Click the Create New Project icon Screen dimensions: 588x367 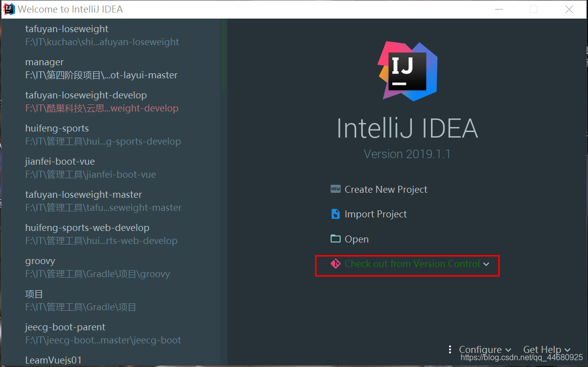click(x=335, y=189)
